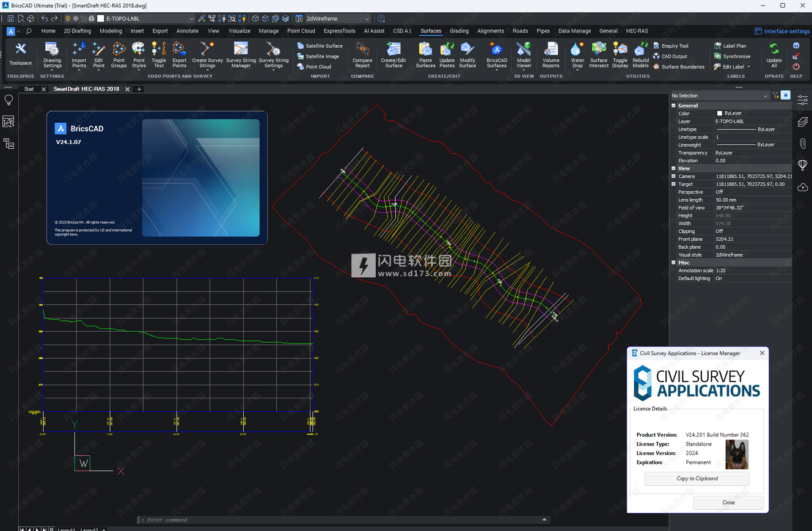The image size is (812, 531).
Task: Open Survey String Settings
Action: [x=273, y=55]
